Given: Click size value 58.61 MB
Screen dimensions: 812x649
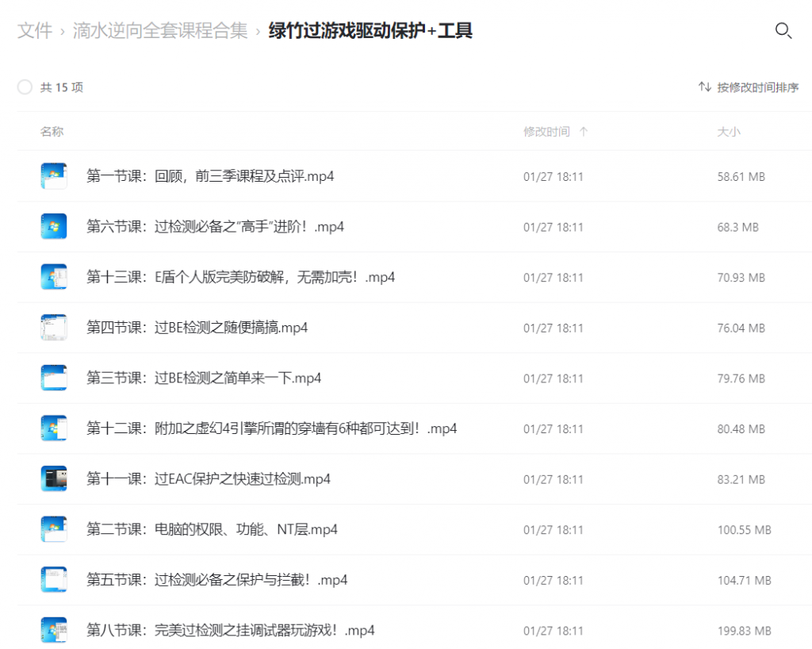Looking at the screenshot, I should pos(741,177).
